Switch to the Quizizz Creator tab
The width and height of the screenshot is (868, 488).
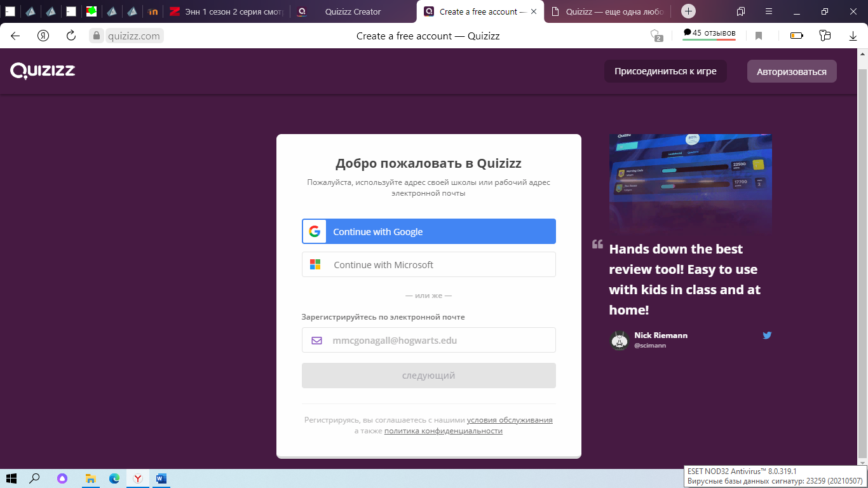tap(353, 11)
